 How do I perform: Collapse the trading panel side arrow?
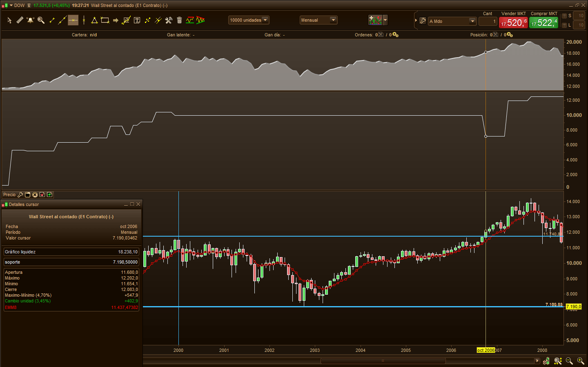416,20
